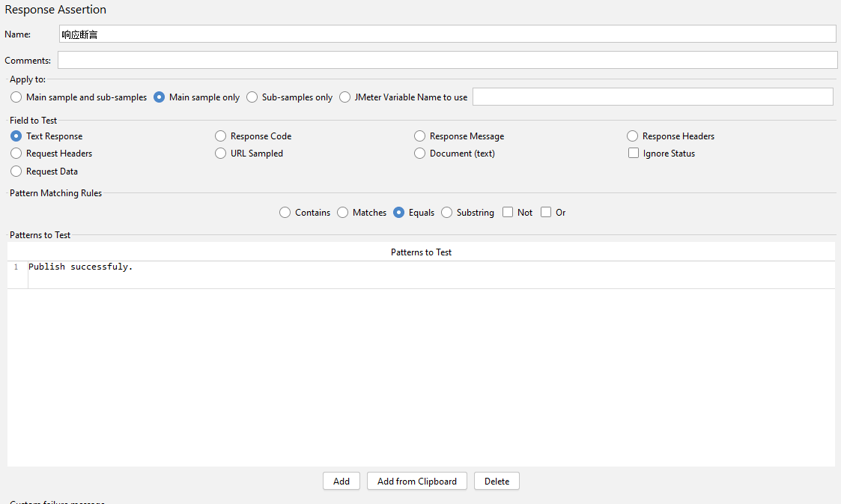
Task: Focus the Comments input field
Action: pyautogui.click(x=447, y=60)
